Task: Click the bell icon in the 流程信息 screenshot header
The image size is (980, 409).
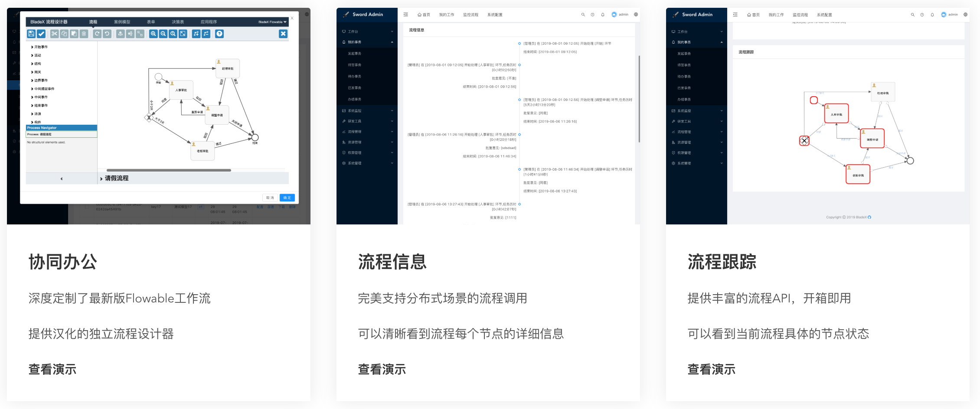Action: coord(603,15)
